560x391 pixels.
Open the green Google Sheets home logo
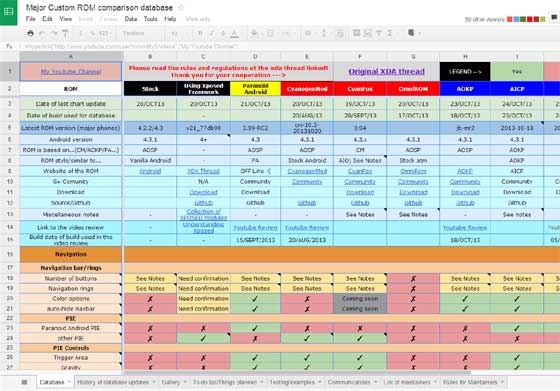pos(9,12)
